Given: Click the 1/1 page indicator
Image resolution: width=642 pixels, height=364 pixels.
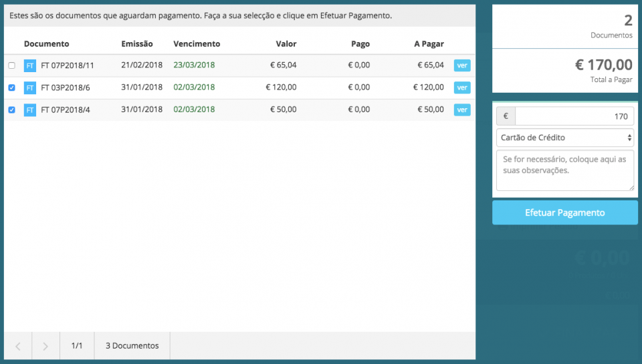Looking at the screenshot, I should pyautogui.click(x=77, y=346).
